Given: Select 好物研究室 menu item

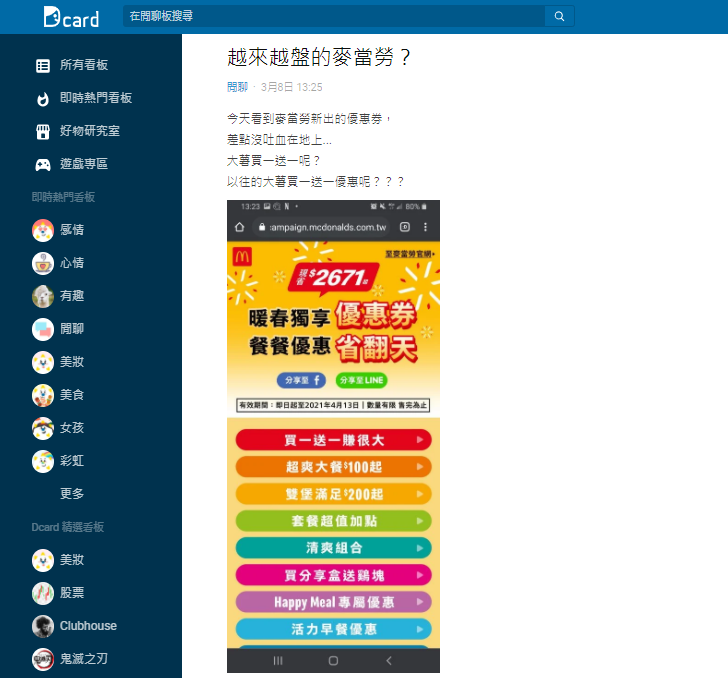Looking at the screenshot, I should click(91, 131).
